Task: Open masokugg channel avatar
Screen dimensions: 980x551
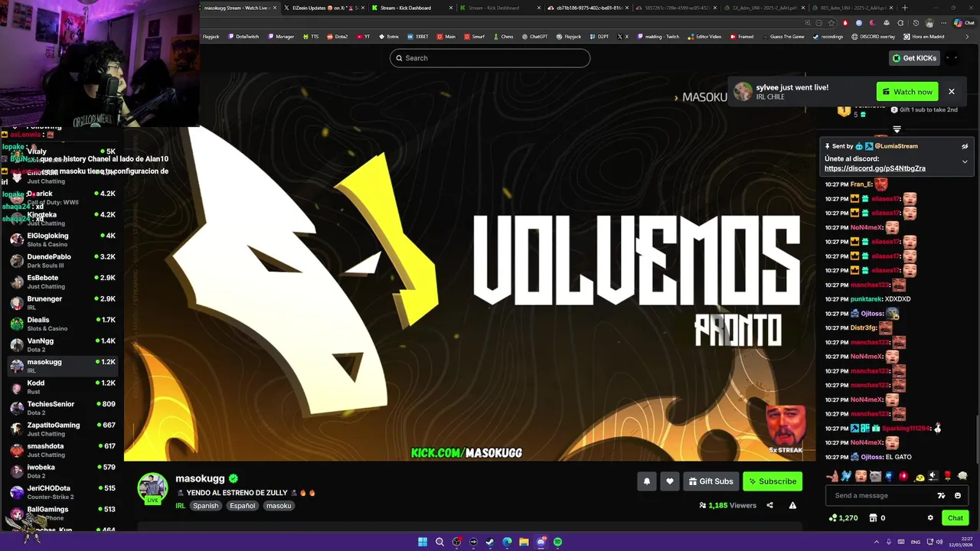Action: [152, 488]
